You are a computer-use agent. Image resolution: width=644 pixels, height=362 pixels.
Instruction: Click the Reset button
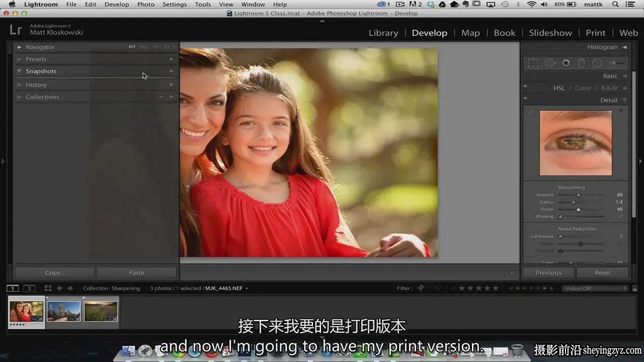[x=603, y=273]
